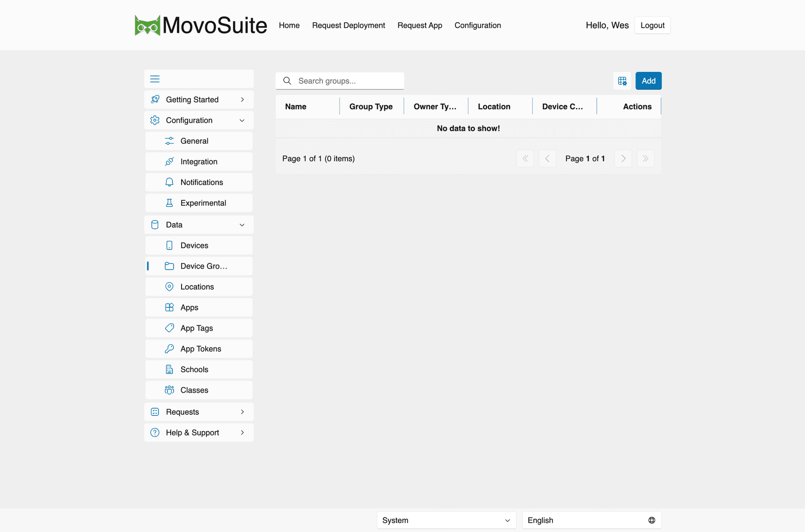Select Integration in the sidebar
Viewport: 805px width, 532px height.
pyautogui.click(x=199, y=161)
